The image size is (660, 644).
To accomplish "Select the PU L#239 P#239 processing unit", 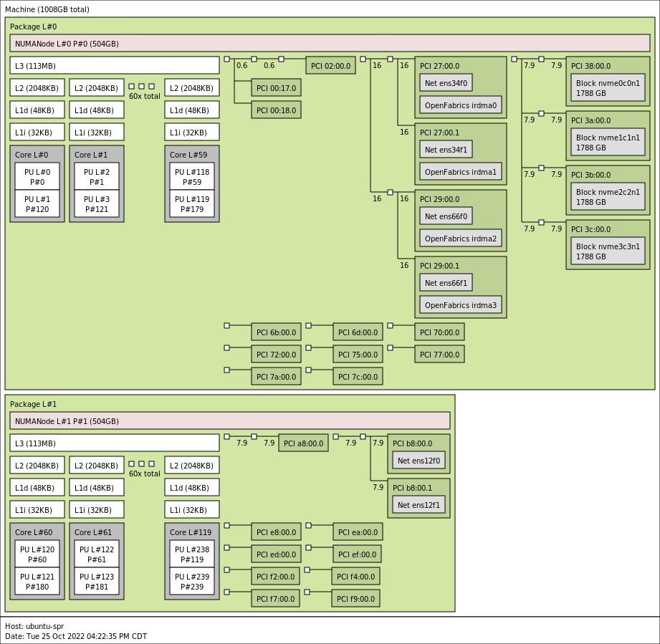I will pos(192,581).
